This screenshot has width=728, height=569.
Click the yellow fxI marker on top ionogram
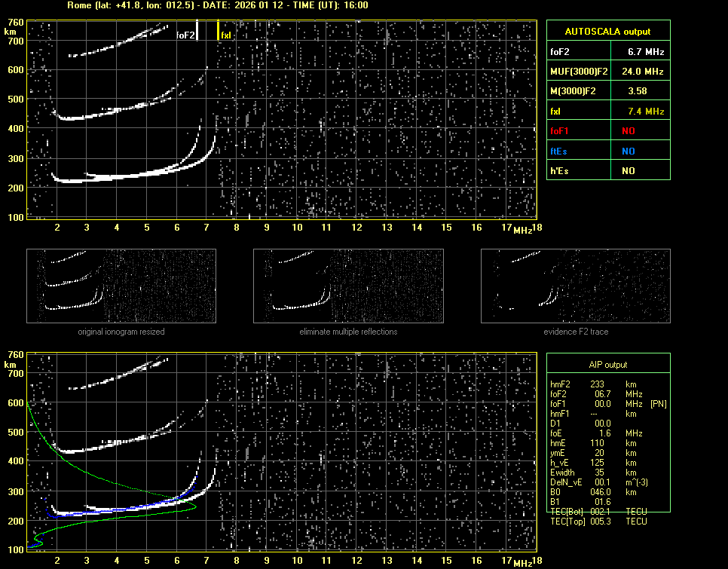[219, 31]
